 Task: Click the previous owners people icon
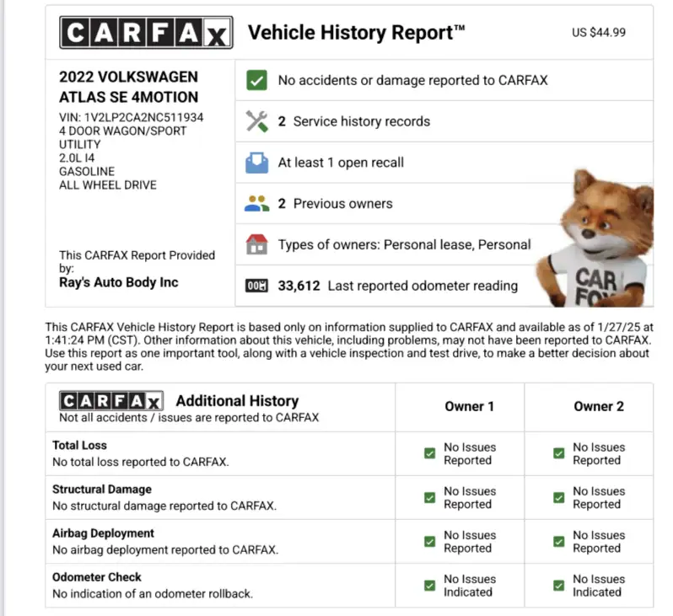[256, 203]
